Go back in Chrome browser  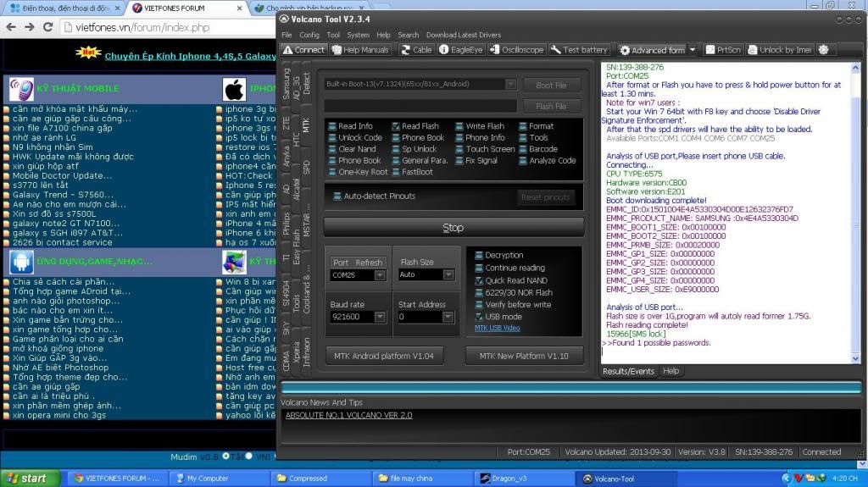[11, 27]
